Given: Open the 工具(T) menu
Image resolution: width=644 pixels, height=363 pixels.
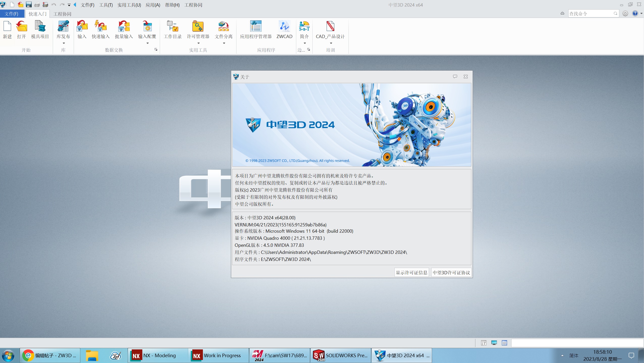Looking at the screenshot, I should (x=106, y=5).
